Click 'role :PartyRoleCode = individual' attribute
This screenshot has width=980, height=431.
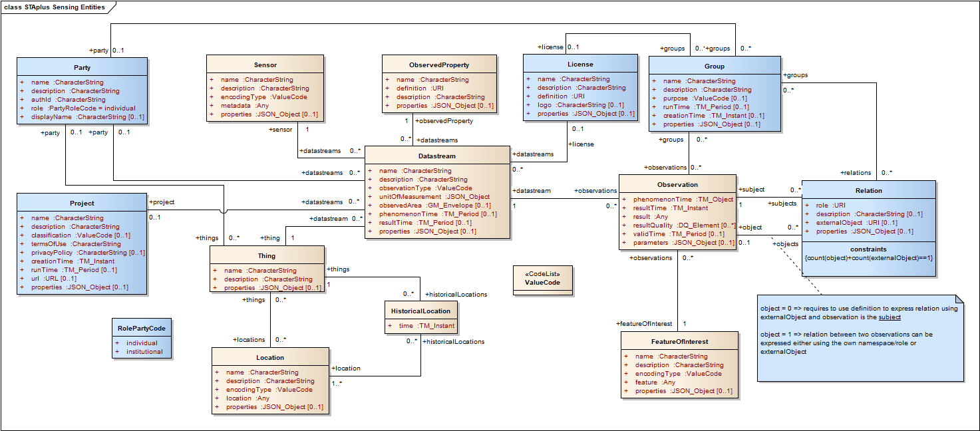click(83, 108)
